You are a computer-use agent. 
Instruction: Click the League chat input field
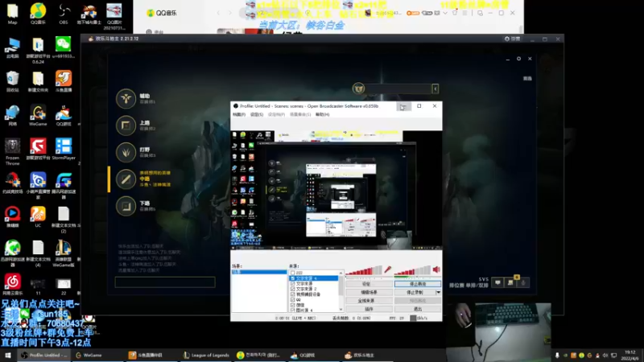(165, 282)
